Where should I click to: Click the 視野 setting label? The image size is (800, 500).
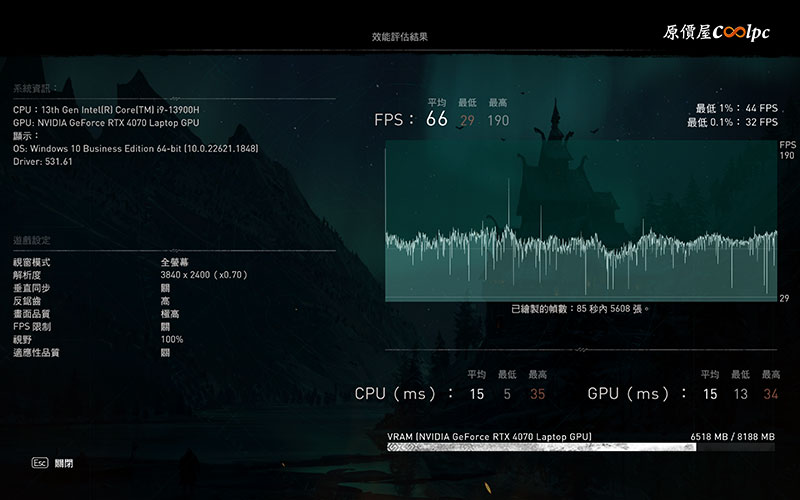(22, 340)
